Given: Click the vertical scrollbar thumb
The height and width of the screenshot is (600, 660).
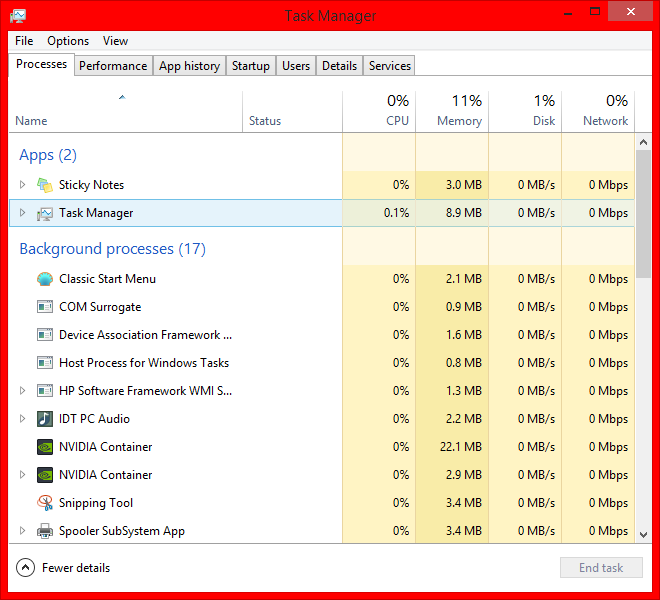Looking at the screenshot, I should [643, 214].
